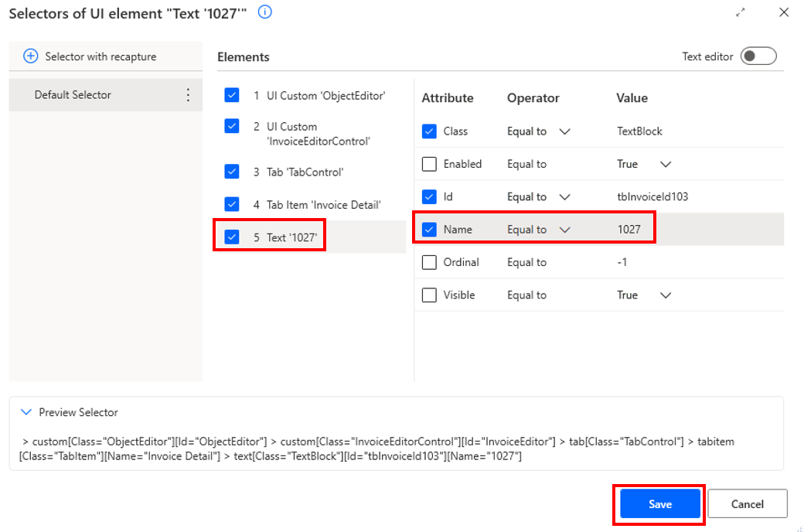Click the plus icon for Selector with recapture
The height and width of the screenshot is (532, 804).
pyautogui.click(x=31, y=56)
